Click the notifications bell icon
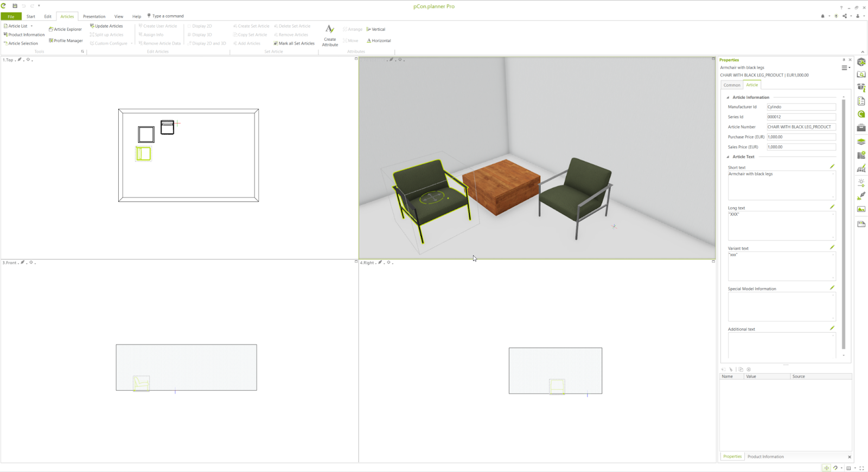 tap(823, 16)
